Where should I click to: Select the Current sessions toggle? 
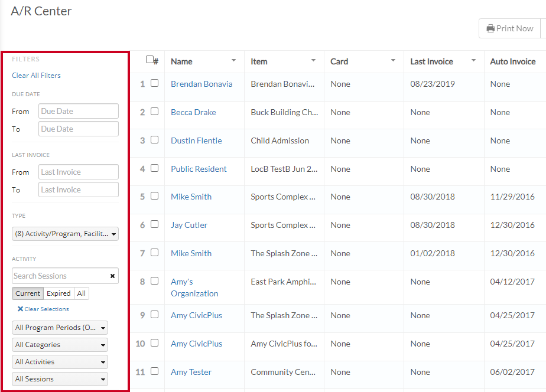click(x=28, y=293)
